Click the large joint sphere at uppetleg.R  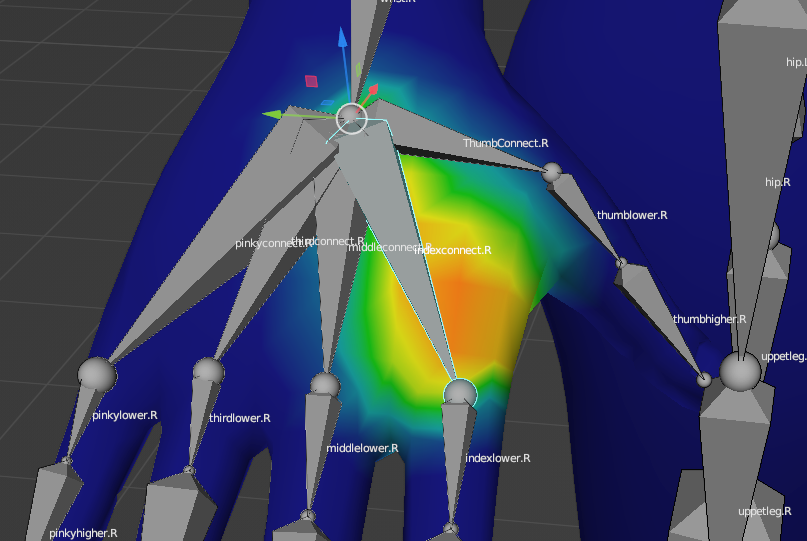coord(740,371)
